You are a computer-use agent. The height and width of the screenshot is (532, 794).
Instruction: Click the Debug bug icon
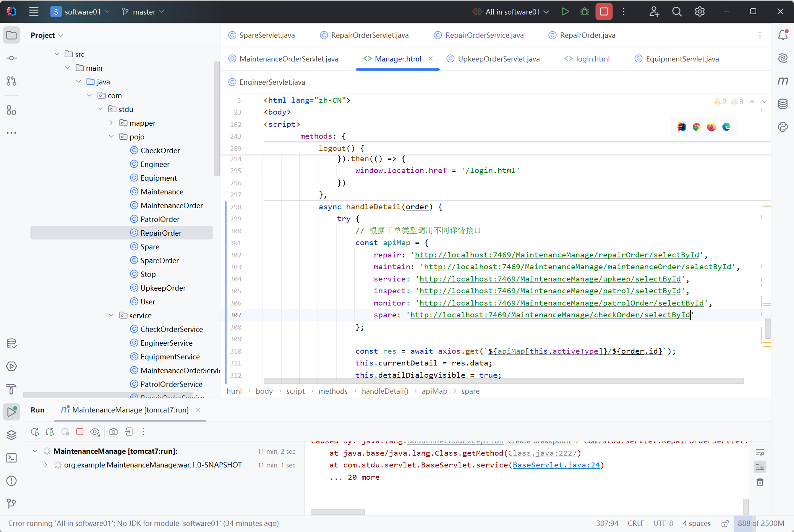click(584, 12)
